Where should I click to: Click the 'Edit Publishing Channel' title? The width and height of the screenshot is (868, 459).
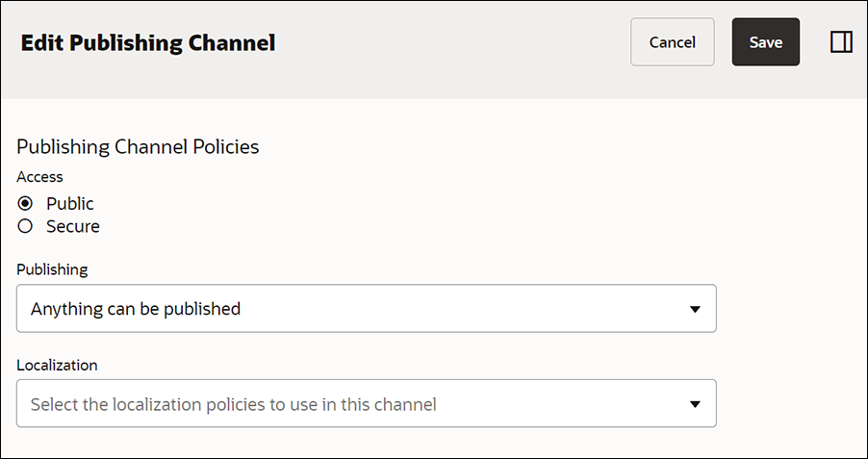[148, 43]
